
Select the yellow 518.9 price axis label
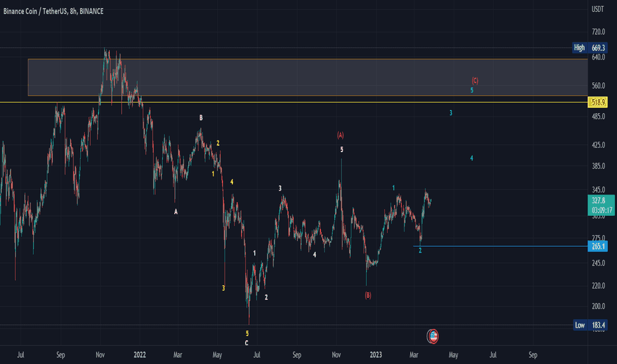tap(598, 103)
